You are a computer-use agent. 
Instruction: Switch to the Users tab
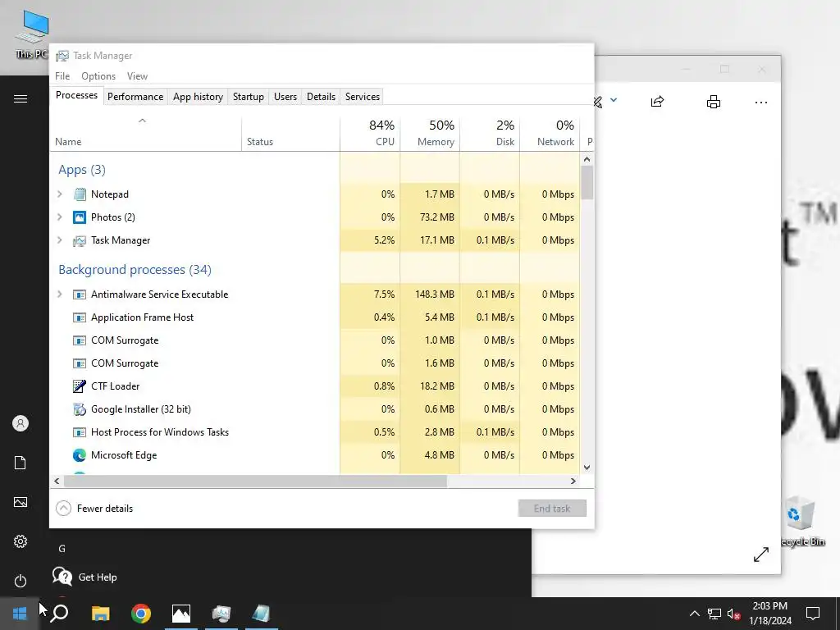pos(285,97)
